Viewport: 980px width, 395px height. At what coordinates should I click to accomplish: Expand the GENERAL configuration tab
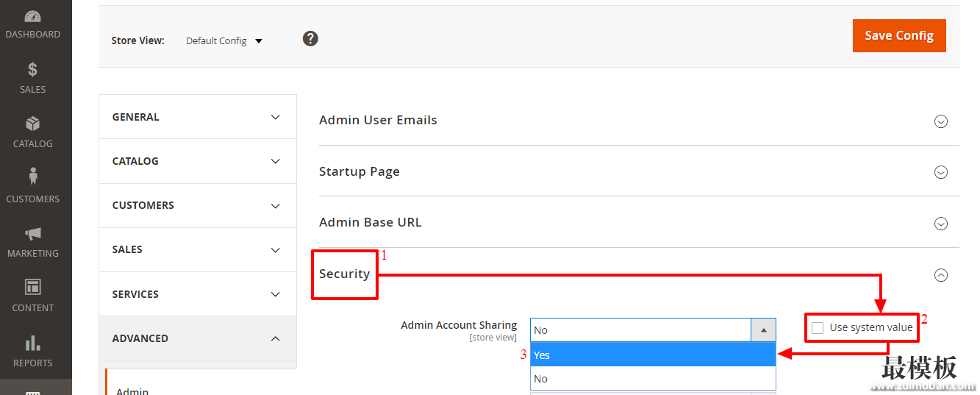(198, 117)
